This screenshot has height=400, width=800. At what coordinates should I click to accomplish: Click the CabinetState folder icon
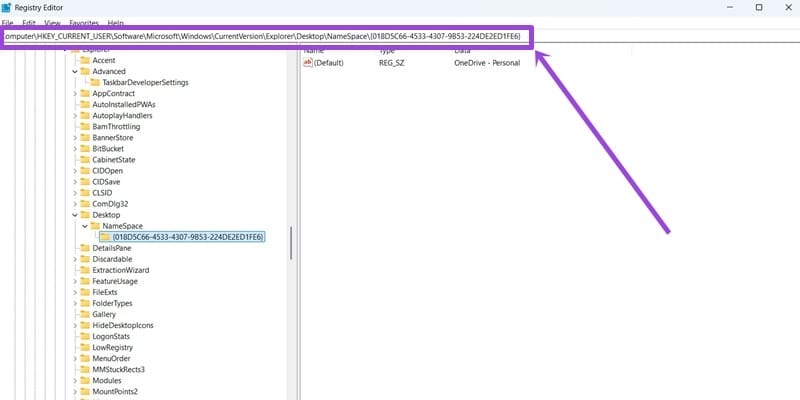(x=85, y=160)
